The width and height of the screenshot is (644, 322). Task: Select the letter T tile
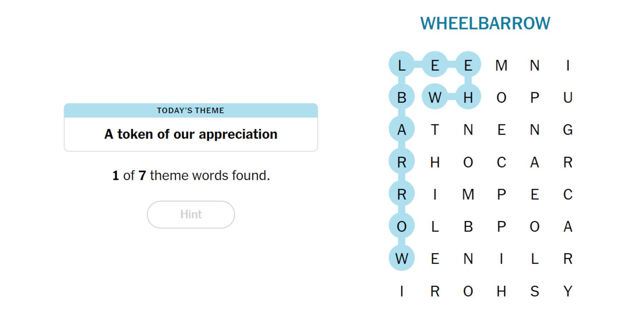[435, 130]
